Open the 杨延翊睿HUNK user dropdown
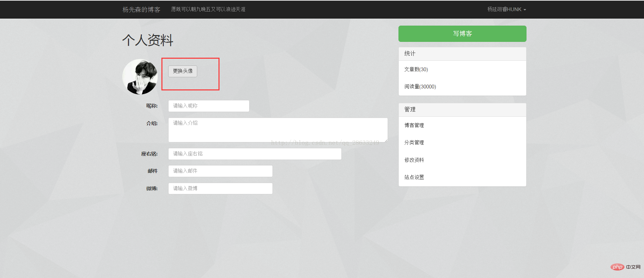The width and height of the screenshot is (644, 278). (507, 9)
